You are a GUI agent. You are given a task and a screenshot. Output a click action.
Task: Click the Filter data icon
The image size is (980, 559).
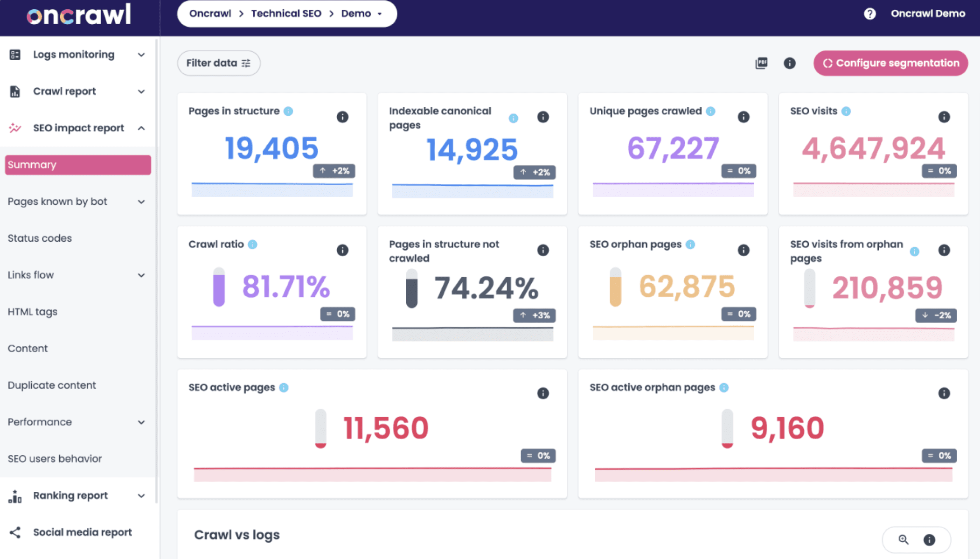pos(247,63)
